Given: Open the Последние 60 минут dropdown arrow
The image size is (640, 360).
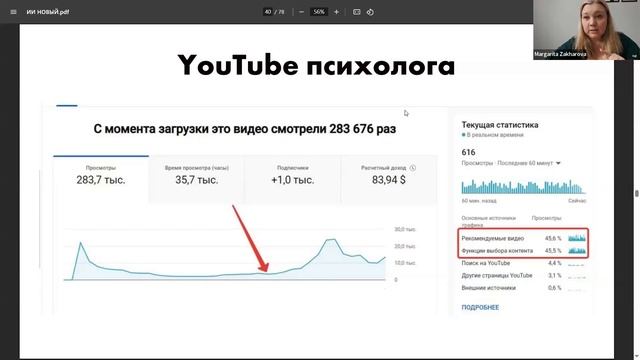Looking at the screenshot, I should [558, 163].
